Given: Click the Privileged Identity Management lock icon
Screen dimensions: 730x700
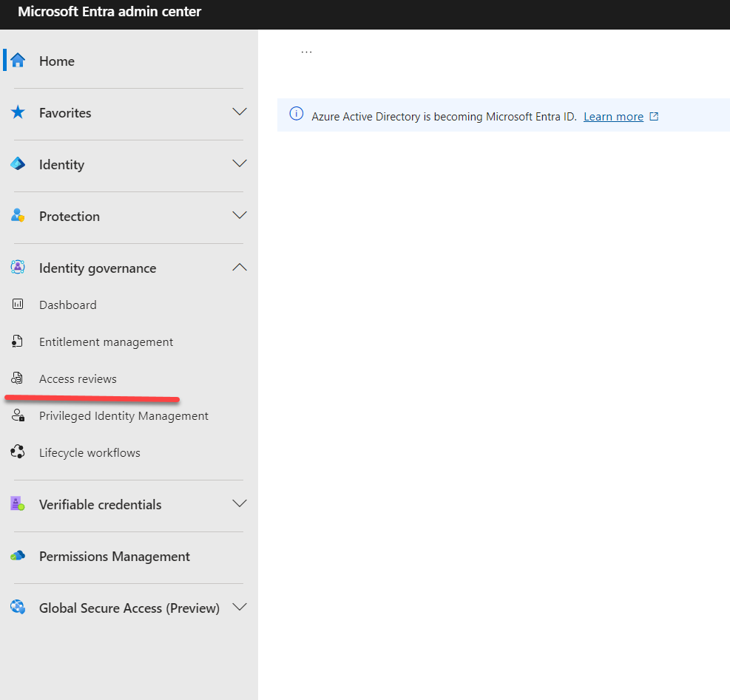Looking at the screenshot, I should (x=16, y=415).
